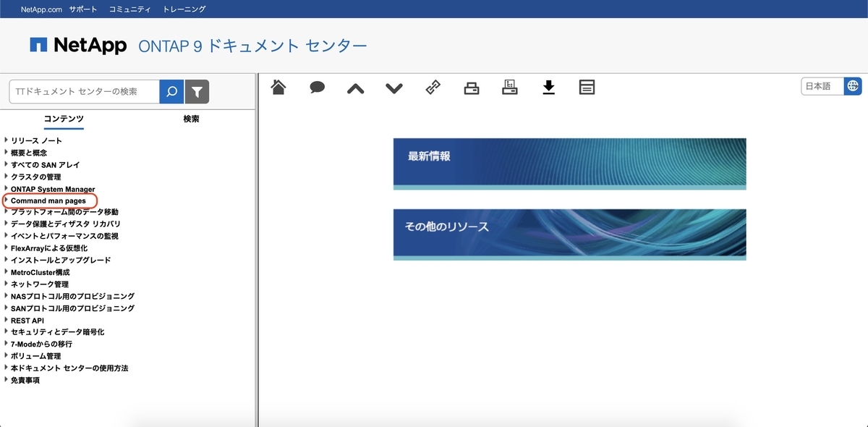Expand the ネットワーク管理 arrow
Image resolution: width=868 pixels, height=427 pixels.
tap(6, 284)
